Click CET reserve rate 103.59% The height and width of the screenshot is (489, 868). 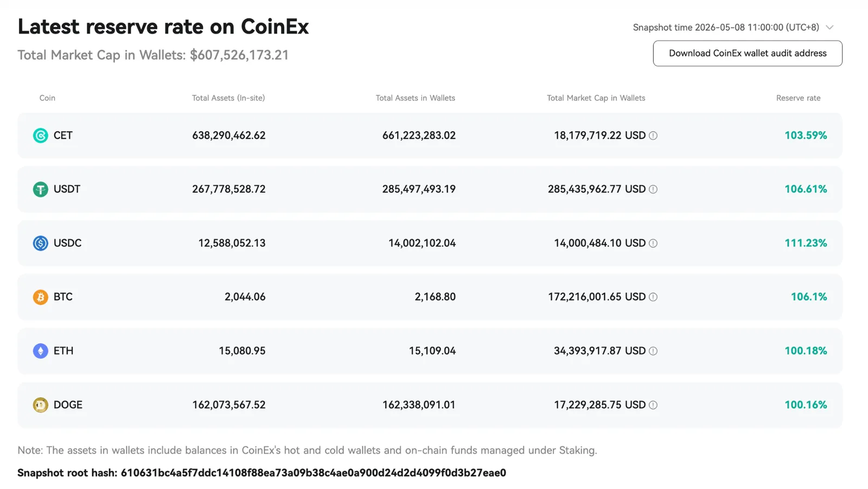click(x=806, y=136)
